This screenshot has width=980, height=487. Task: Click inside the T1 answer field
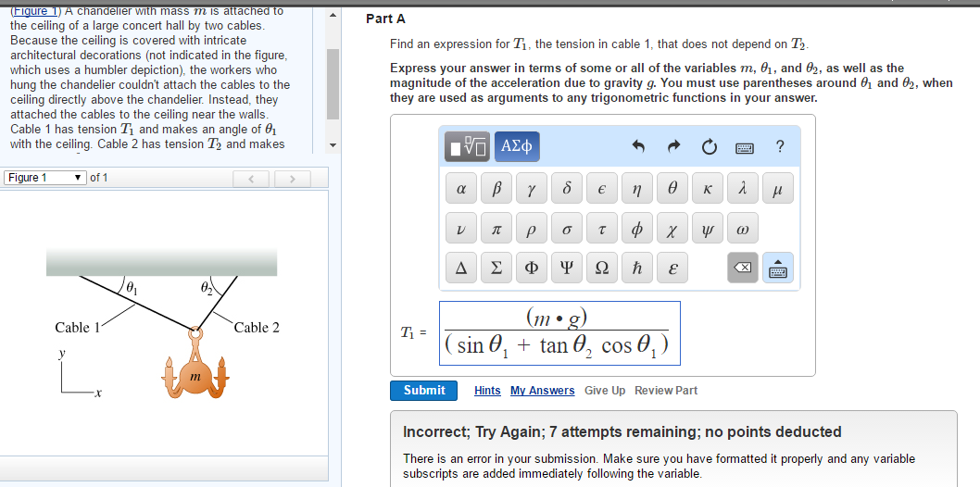coord(559,332)
